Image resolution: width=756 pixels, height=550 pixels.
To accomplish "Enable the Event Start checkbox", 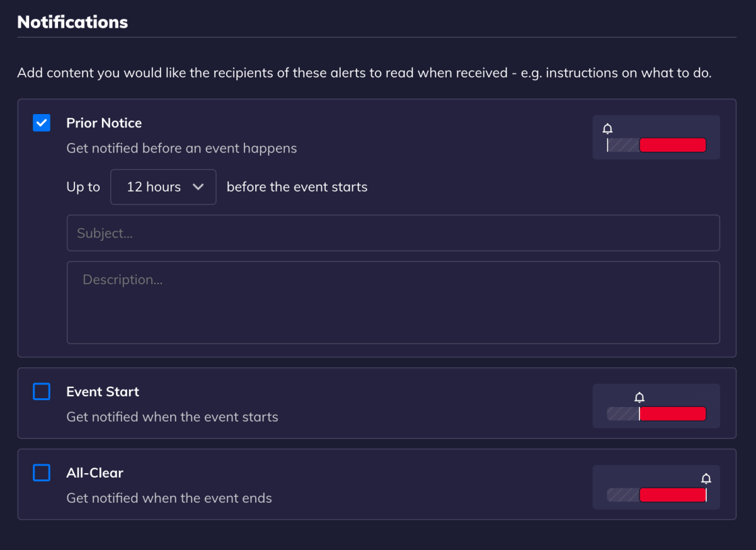I will (42, 392).
